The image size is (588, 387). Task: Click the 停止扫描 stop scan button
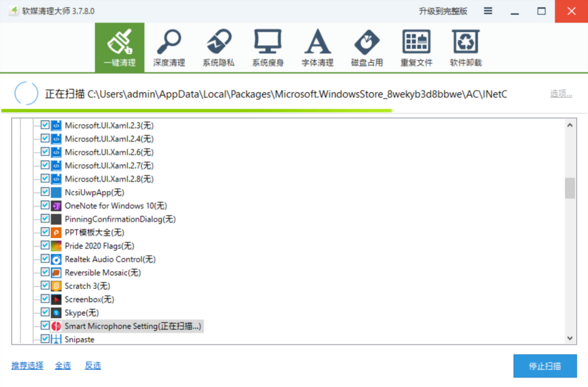(x=544, y=366)
